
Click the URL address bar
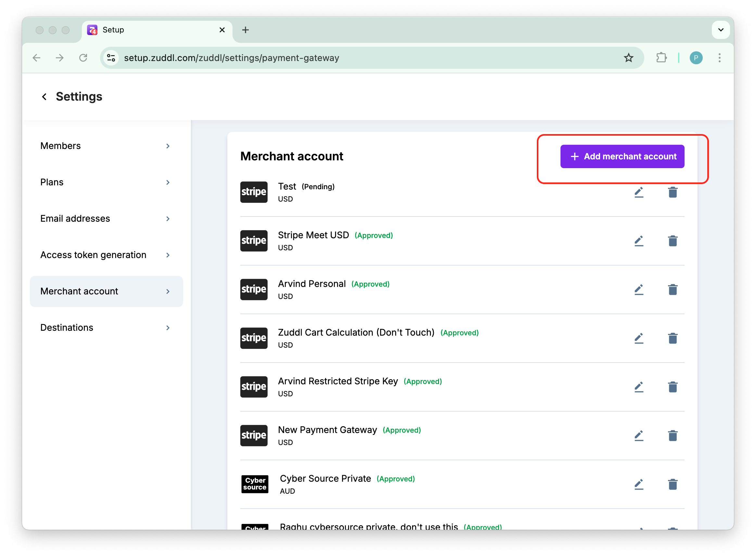[x=337, y=58]
